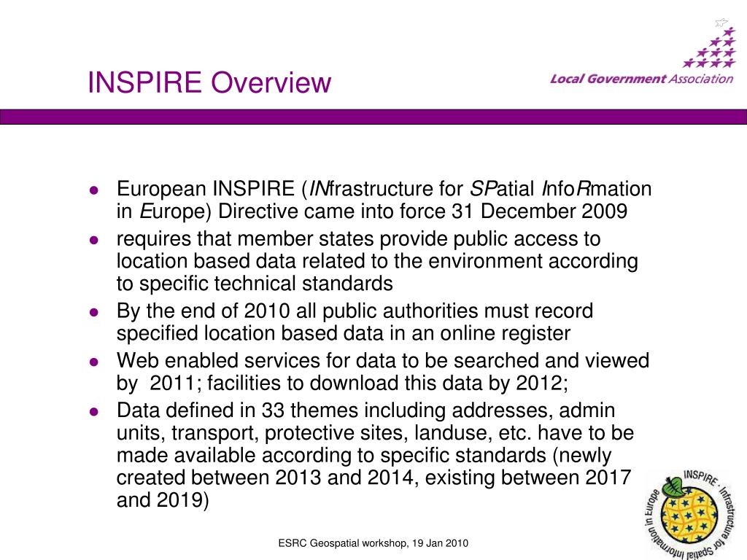Click the 'Local Government Association' text
The width and height of the screenshot is (747, 560).
click(642, 79)
